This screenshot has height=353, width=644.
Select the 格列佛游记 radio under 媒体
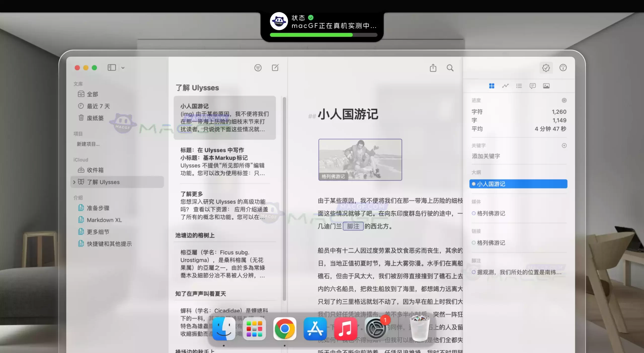(474, 213)
